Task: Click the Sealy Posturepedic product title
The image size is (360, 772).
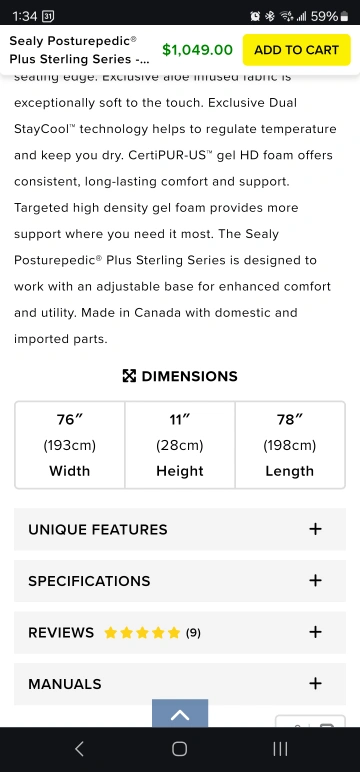Action: [x=79, y=50]
